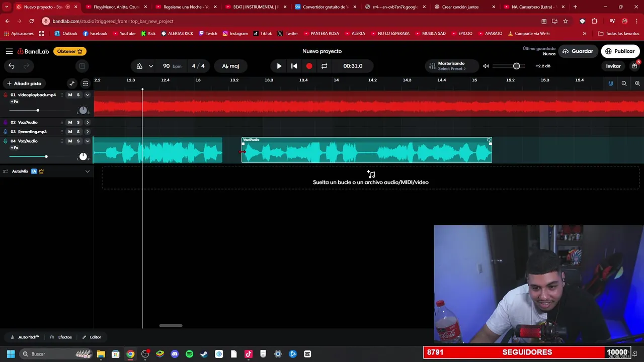Select the highlighted Voz/Audio clip region
644x362 pixels.
[367, 150]
